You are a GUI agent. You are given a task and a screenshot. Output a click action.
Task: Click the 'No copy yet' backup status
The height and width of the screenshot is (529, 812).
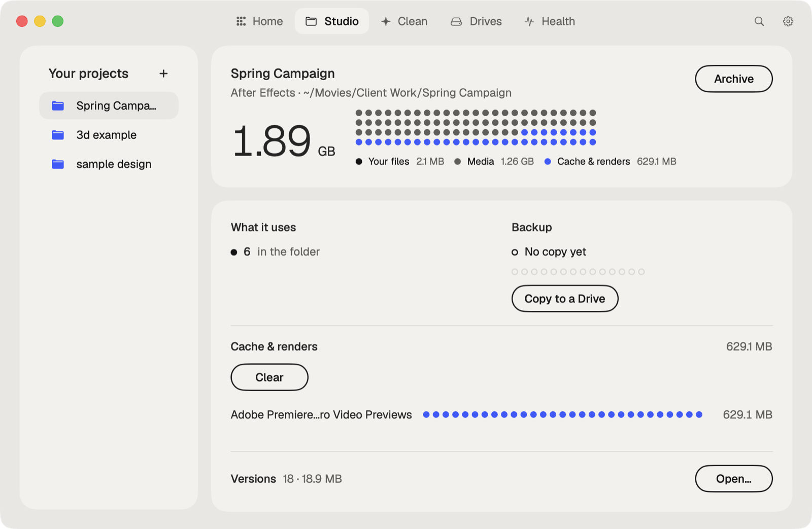click(x=549, y=252)
